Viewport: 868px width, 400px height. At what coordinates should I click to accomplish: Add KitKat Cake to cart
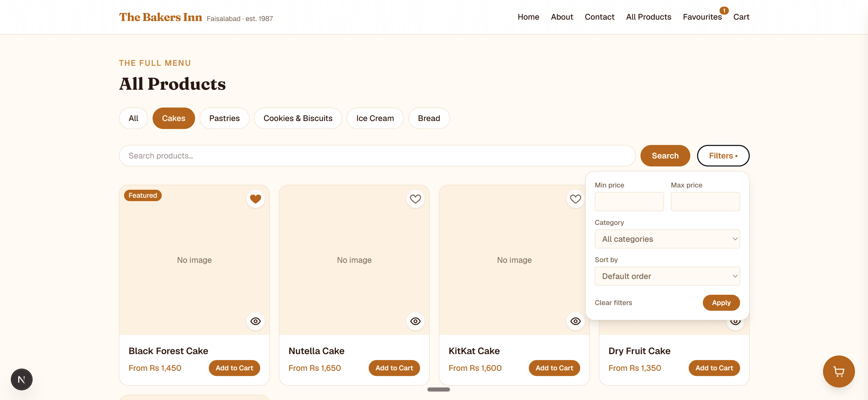[554, 368]
